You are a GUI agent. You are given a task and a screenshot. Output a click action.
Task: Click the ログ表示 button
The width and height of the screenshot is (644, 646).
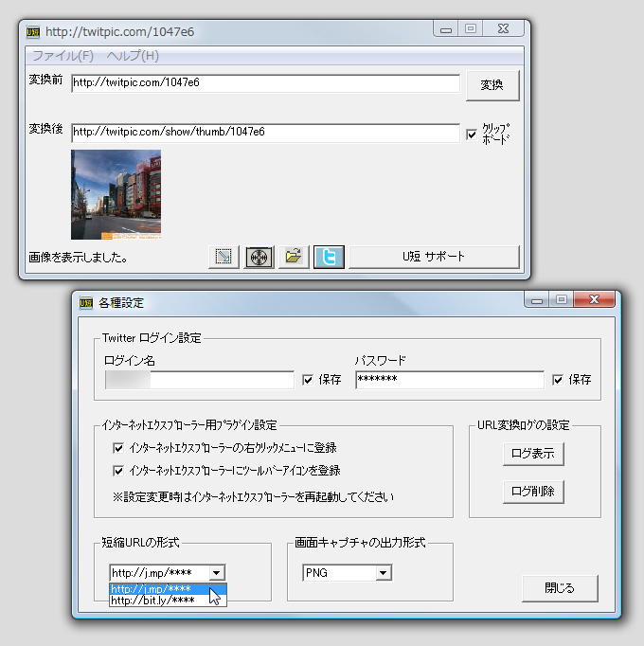click(x=533, y=454)
